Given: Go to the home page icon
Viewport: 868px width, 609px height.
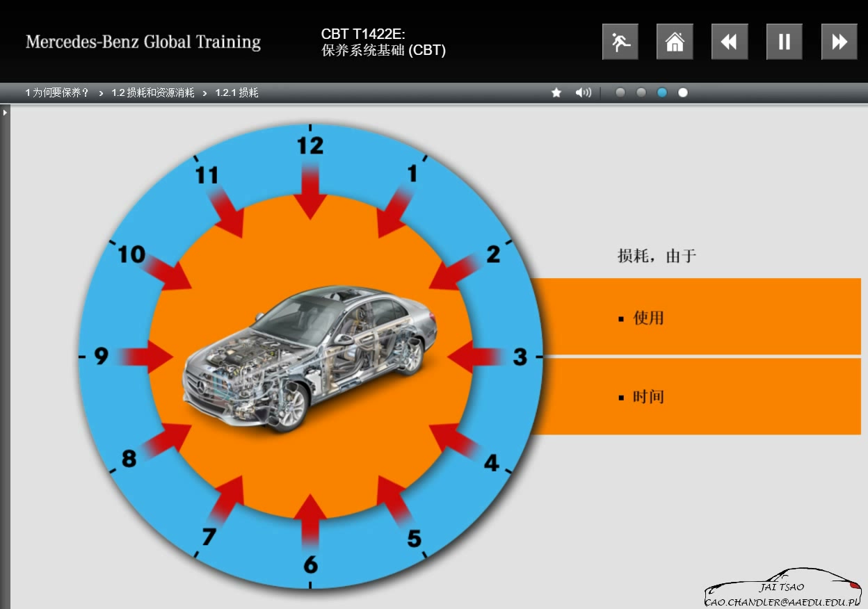Looking at the screenshot, I should click(675, 42).
